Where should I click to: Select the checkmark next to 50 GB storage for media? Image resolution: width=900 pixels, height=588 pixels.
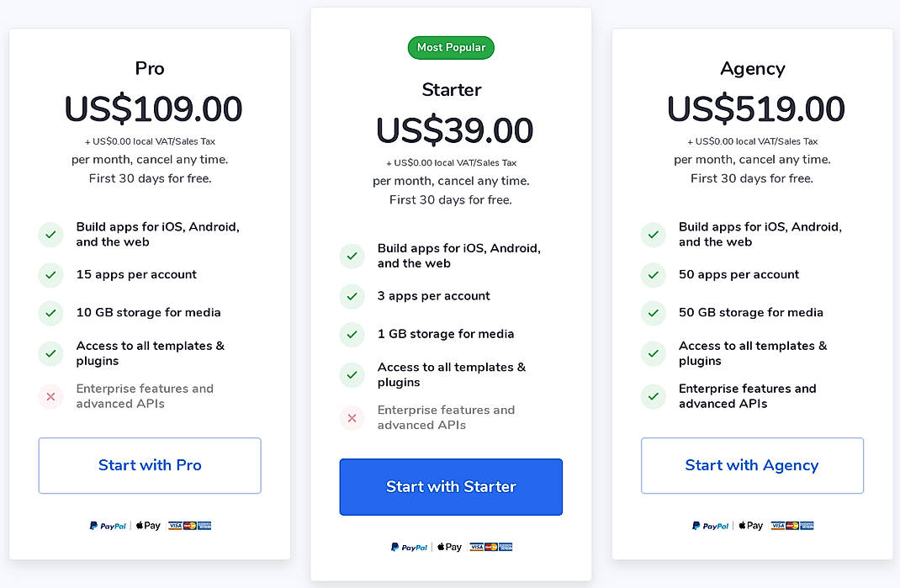(x=654, y=312)
